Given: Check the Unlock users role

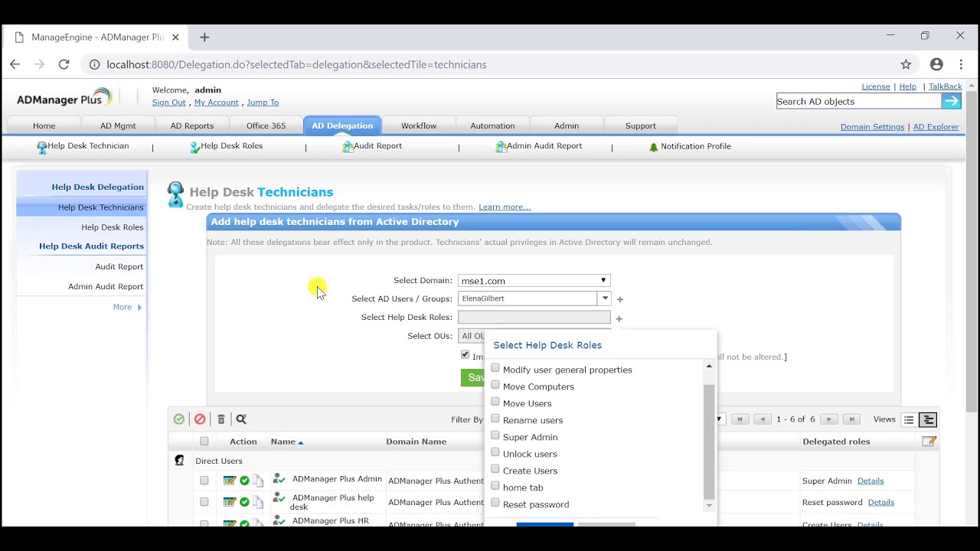Looking at the screenshot, I should (495, 452).
